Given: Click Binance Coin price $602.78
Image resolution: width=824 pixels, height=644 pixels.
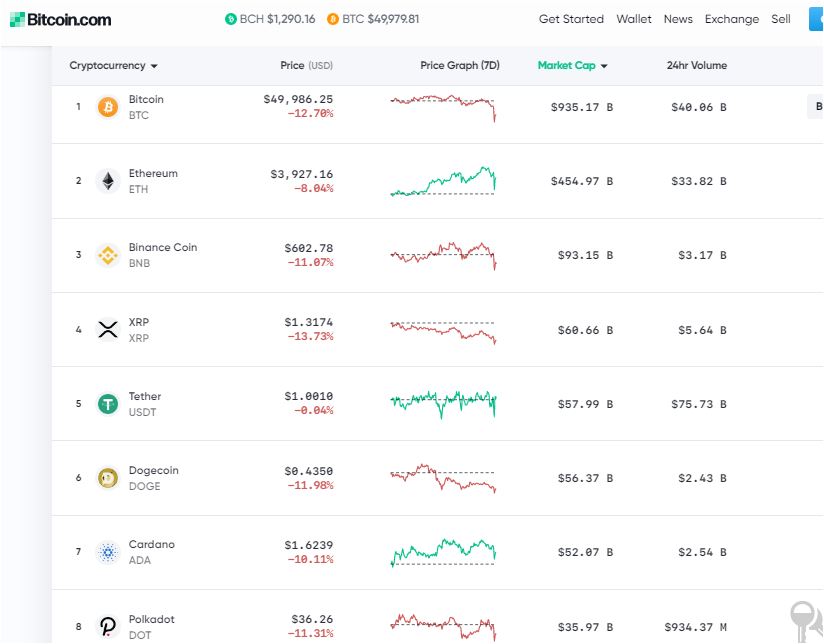Looking at the screenshot, I should click(x=308, y=248).
